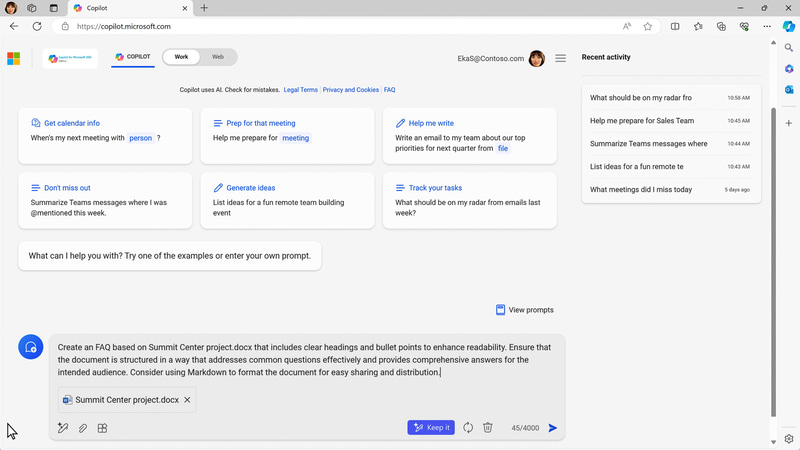
Task: Open 'Help me prepare for Sales Team' activity
Action: (x=642, y=121)
